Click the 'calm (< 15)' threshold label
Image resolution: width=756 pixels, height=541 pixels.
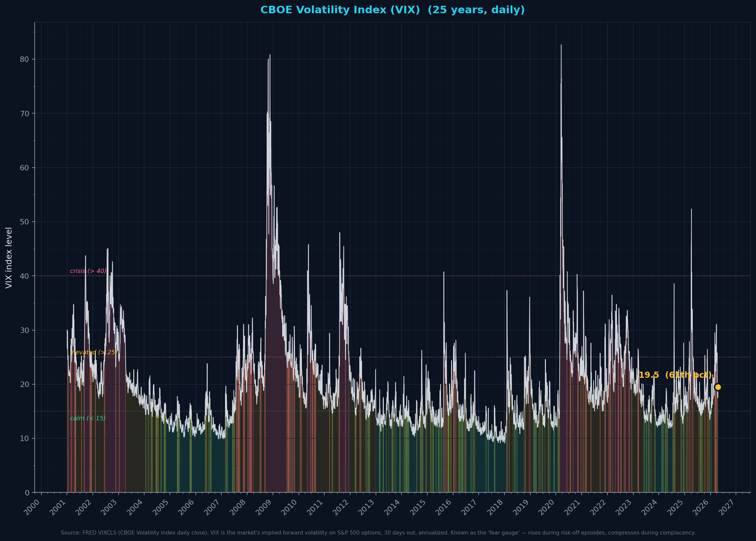click(x=87, y=418)
